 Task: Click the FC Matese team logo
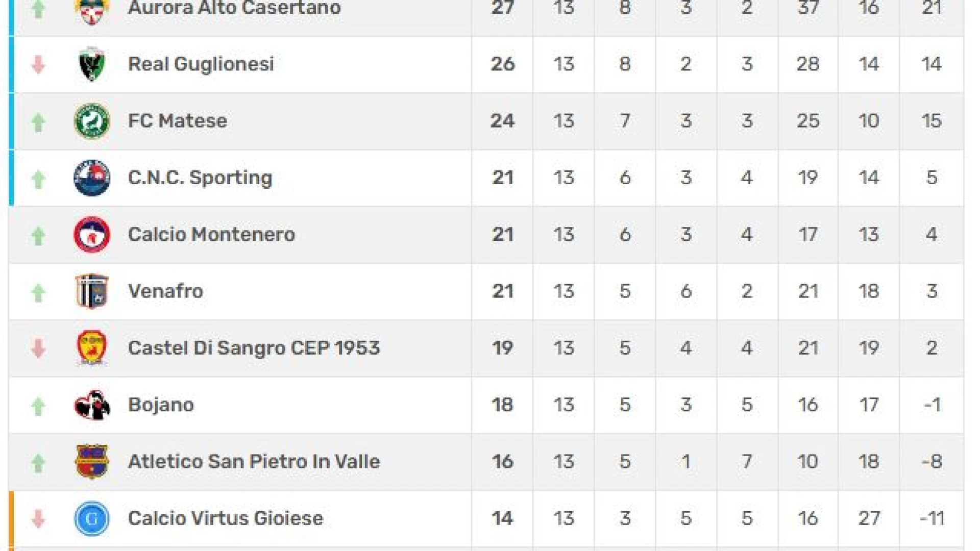pos(92,121)
